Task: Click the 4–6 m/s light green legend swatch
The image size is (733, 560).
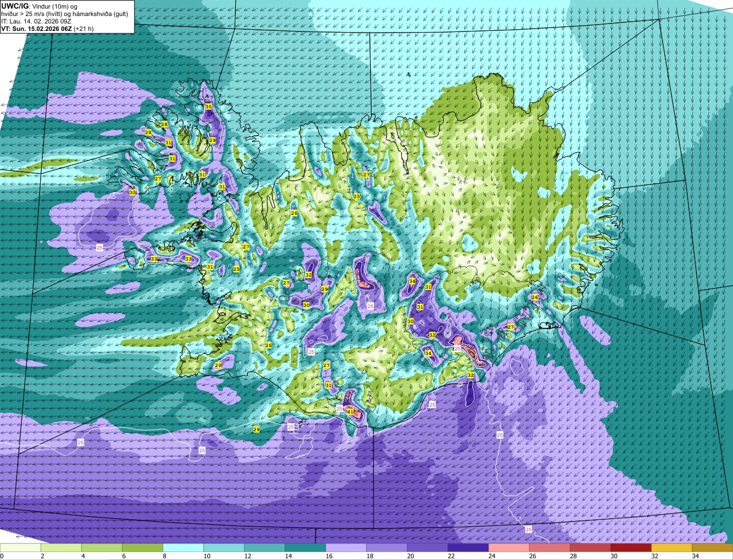Action: click(102, 547)
